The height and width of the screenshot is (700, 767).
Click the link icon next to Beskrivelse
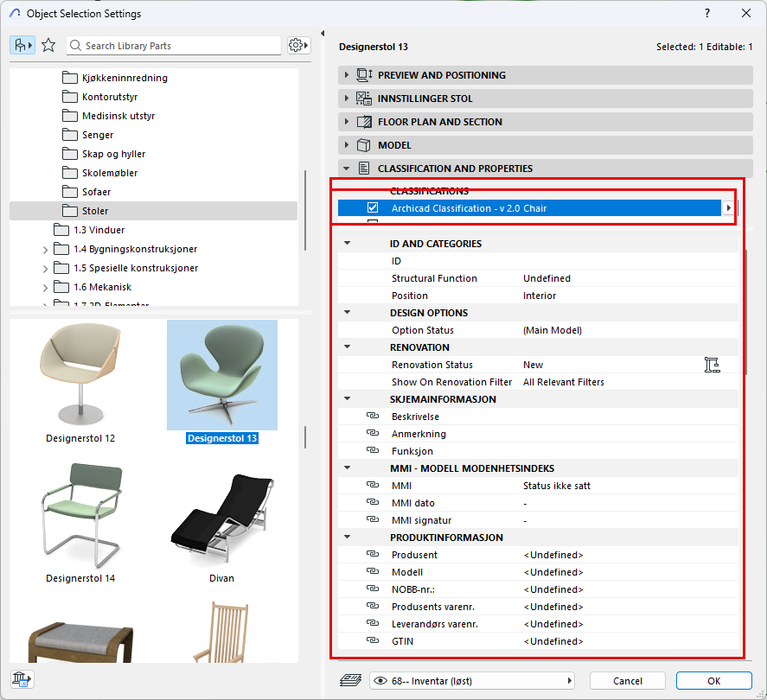373,417
